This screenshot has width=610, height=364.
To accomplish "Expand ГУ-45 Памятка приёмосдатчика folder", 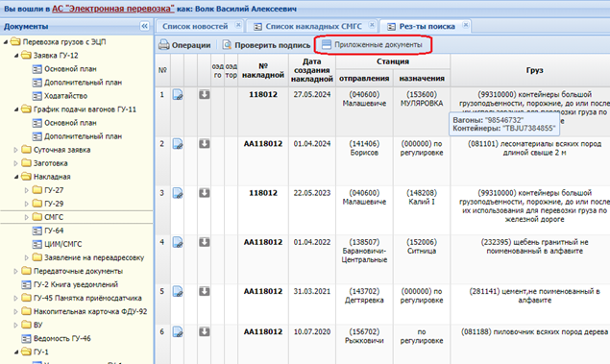I will click(16, 299).
